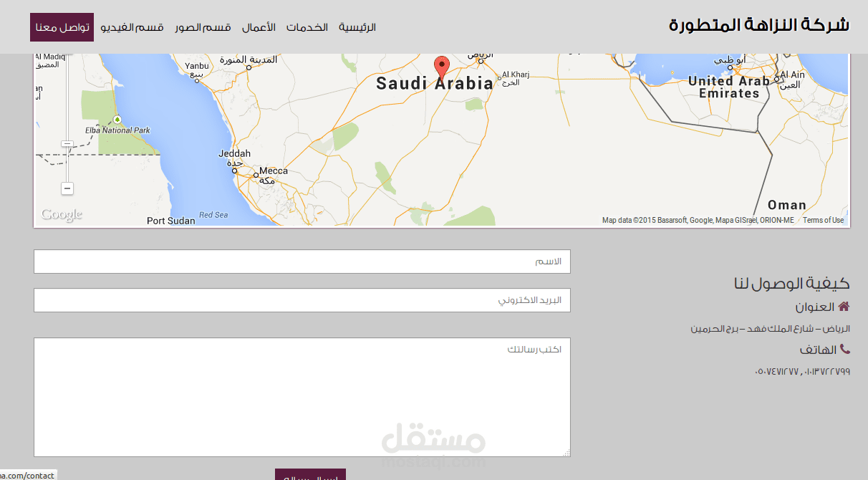Screen dimensions: 868x480
Task: Click the map zoom slider handle
Action: pyautogui.click(x=67, y=144)
